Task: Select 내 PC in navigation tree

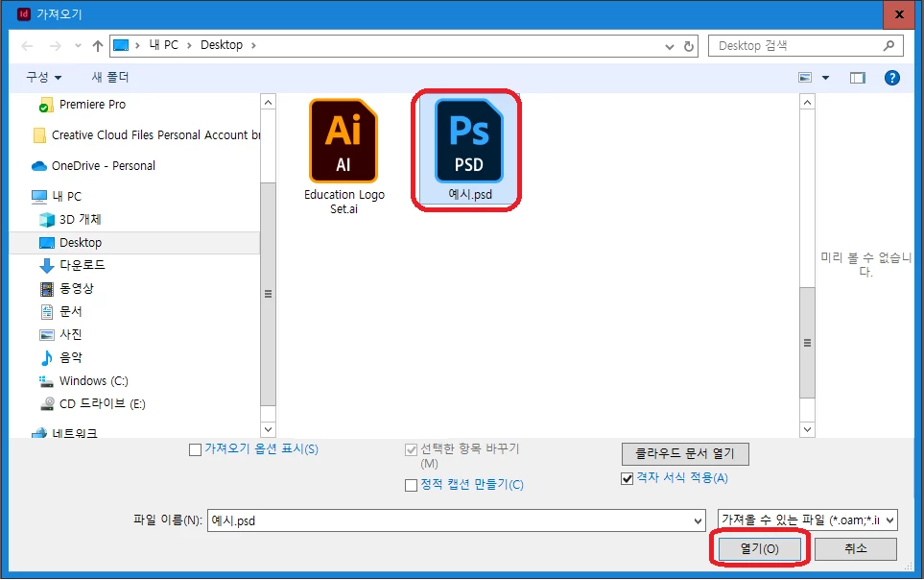Action: coord(57,197)
